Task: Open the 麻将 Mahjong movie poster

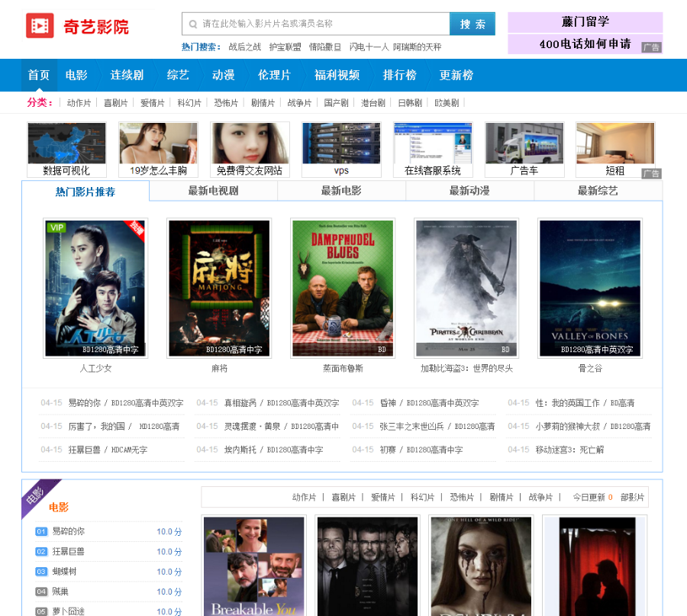Action: click(x=219, y=289)
